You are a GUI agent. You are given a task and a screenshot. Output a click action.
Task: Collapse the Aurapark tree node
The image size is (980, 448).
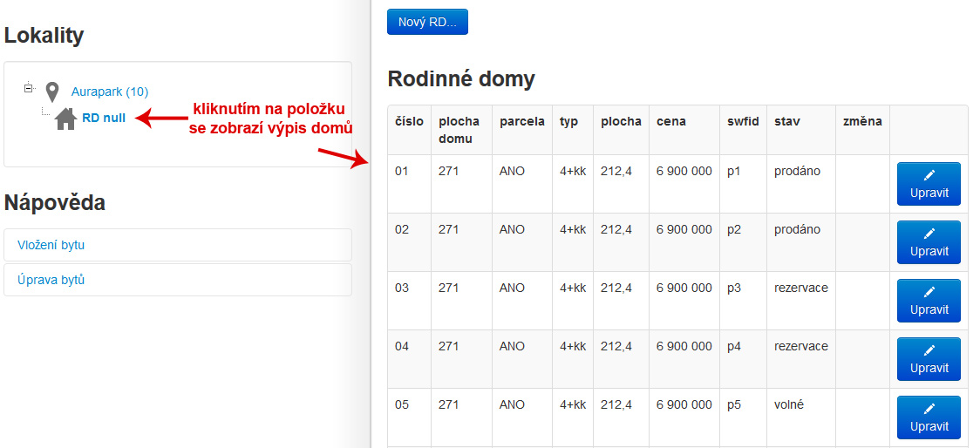tap(28, 88)
